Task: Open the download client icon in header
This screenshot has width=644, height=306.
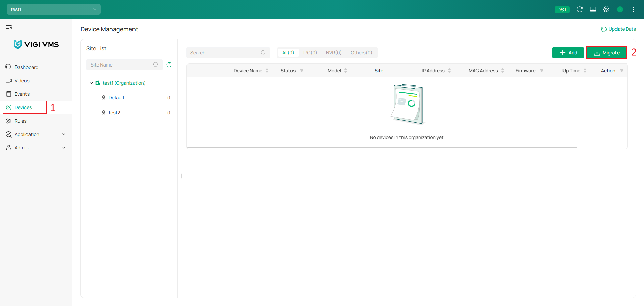Action: [593, 9]
